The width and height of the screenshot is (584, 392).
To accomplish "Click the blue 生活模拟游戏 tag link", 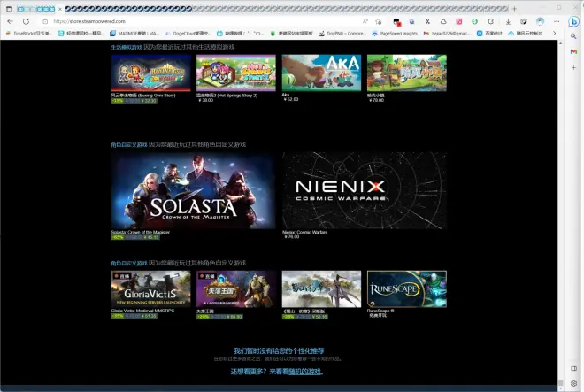I will [127, 47].
